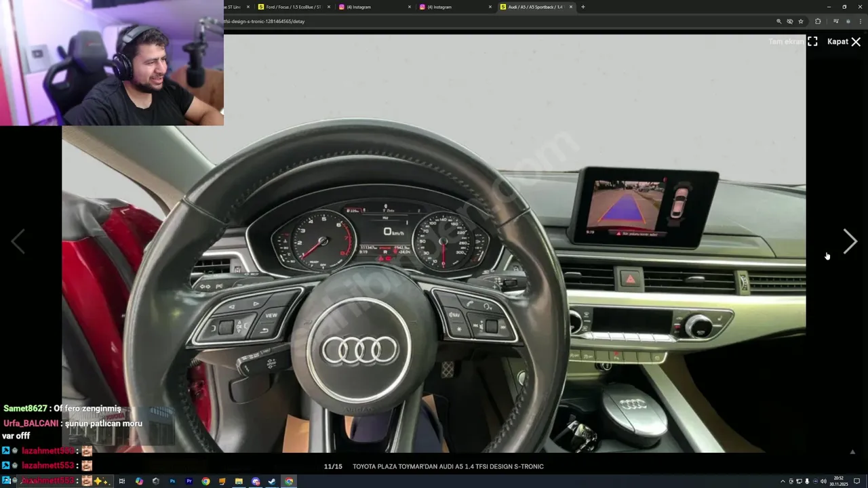The width and height of the screenshot is (868, 488).
Task: Open Copilot from the taskbar
Action: [139, 481]
